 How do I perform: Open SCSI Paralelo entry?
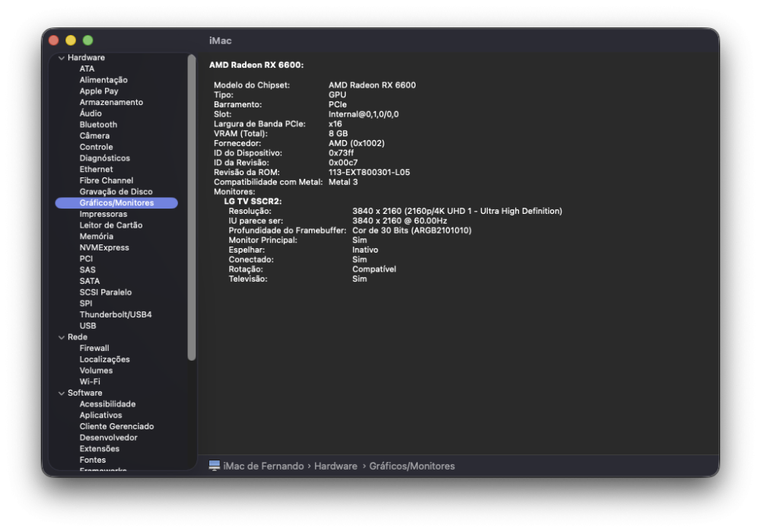105,292
